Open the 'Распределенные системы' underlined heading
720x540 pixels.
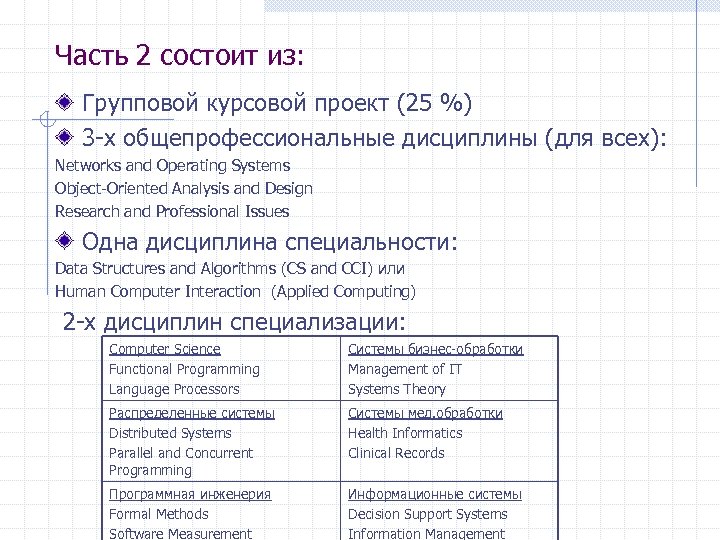191,413
